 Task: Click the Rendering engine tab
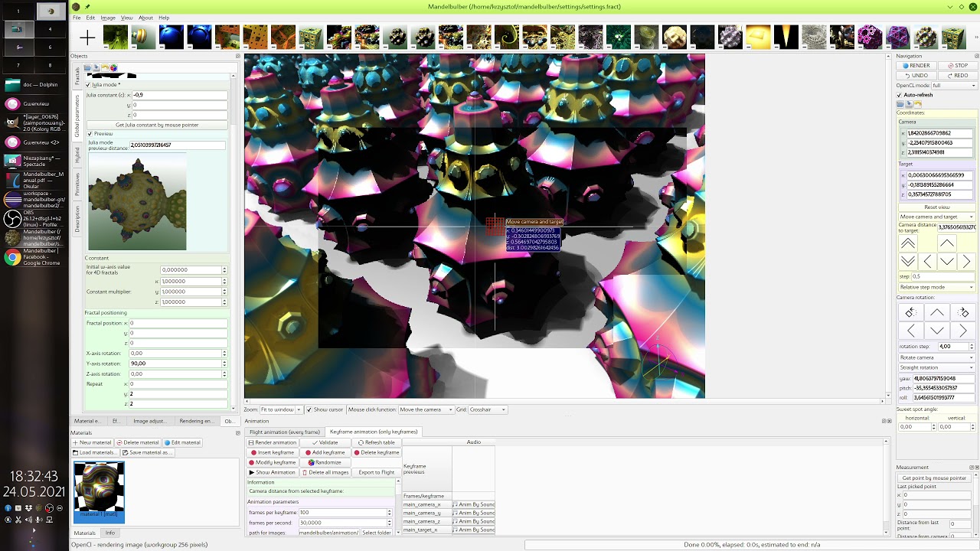197,421
